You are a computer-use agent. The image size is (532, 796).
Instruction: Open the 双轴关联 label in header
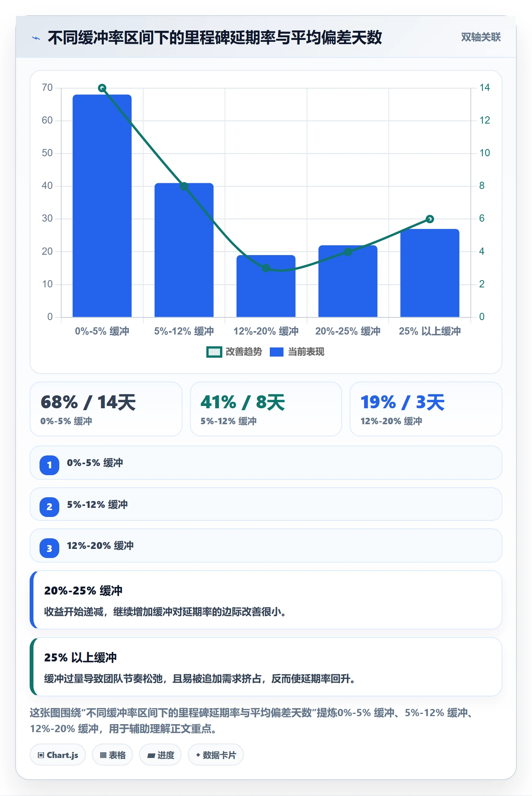(481, 37)
